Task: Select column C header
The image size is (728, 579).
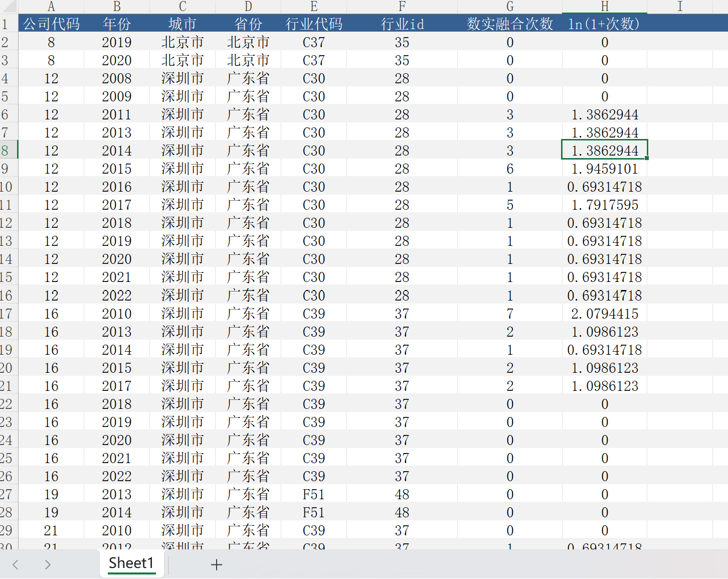Action: 183,7
